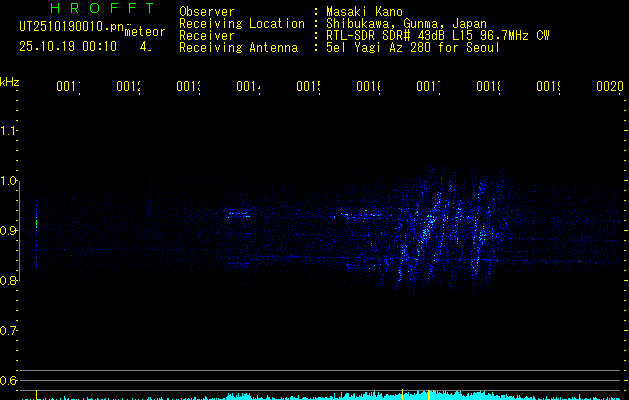The image size is (629, 400).
Task: Click the bright meteor echo near 0017
Action: pyautogui.click(x=428, y=227)
